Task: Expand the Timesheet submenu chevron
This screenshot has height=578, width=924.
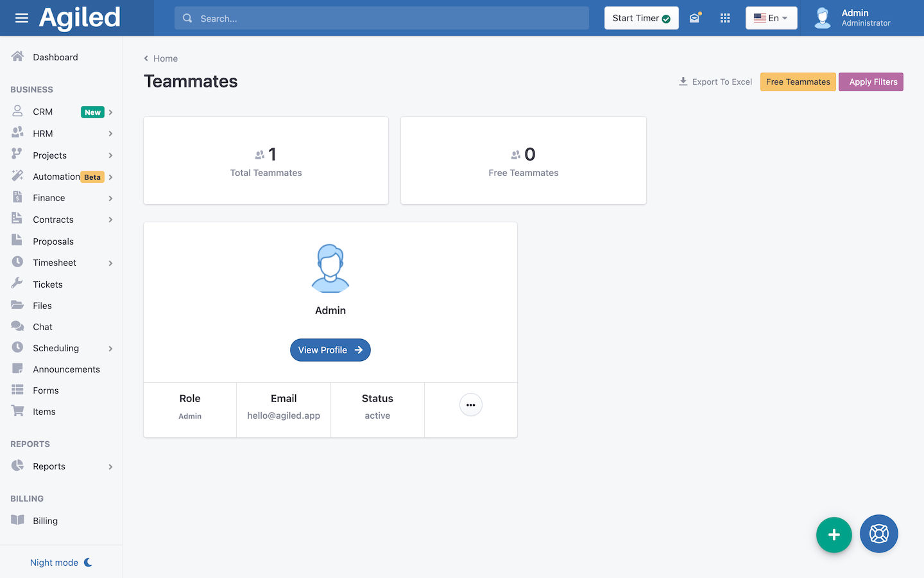Action: coord(110,263)
